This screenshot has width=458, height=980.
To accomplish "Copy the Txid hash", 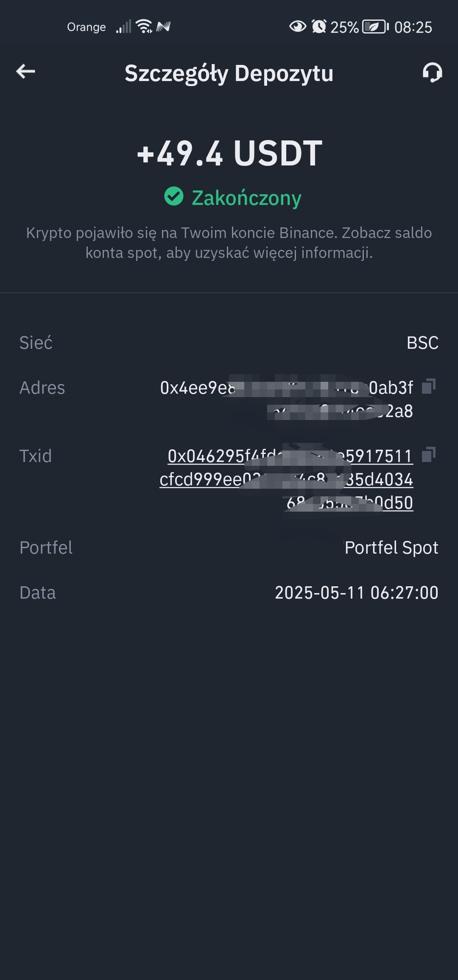I will click(429, 455).
